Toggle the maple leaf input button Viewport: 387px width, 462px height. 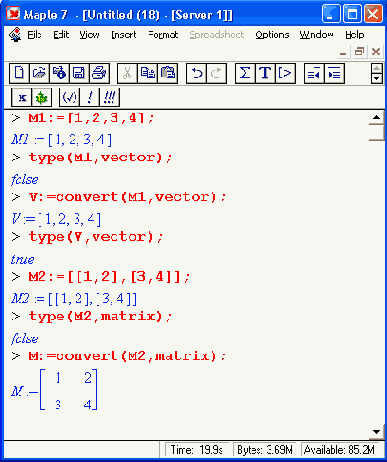point(41,97)
